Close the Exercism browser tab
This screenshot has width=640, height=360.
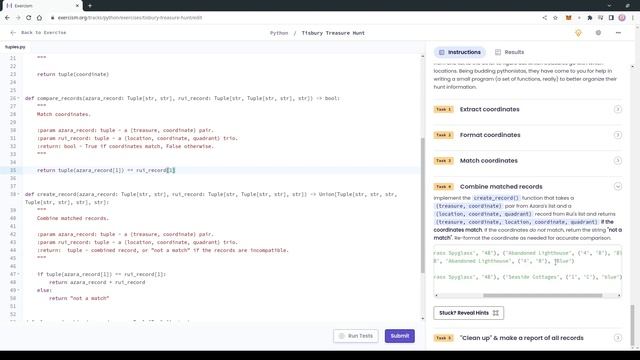[x=77, y=6]
